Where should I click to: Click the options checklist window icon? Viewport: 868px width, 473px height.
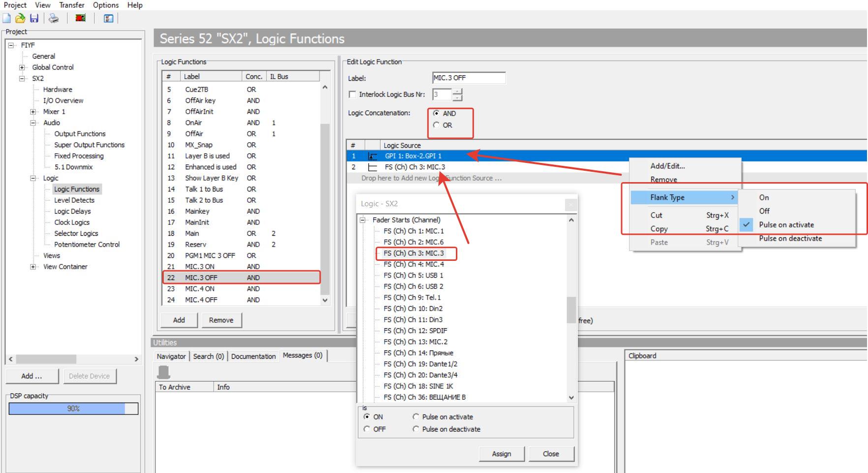pos(109,18)
